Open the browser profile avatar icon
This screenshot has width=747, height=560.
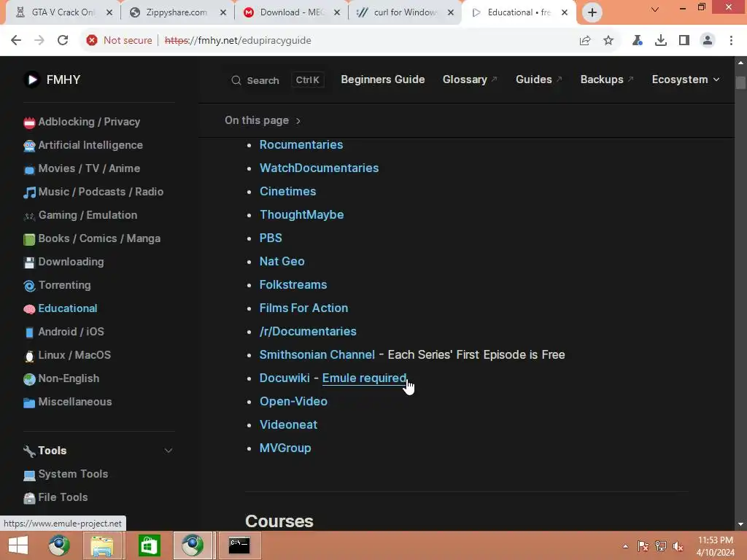point(708,41)
